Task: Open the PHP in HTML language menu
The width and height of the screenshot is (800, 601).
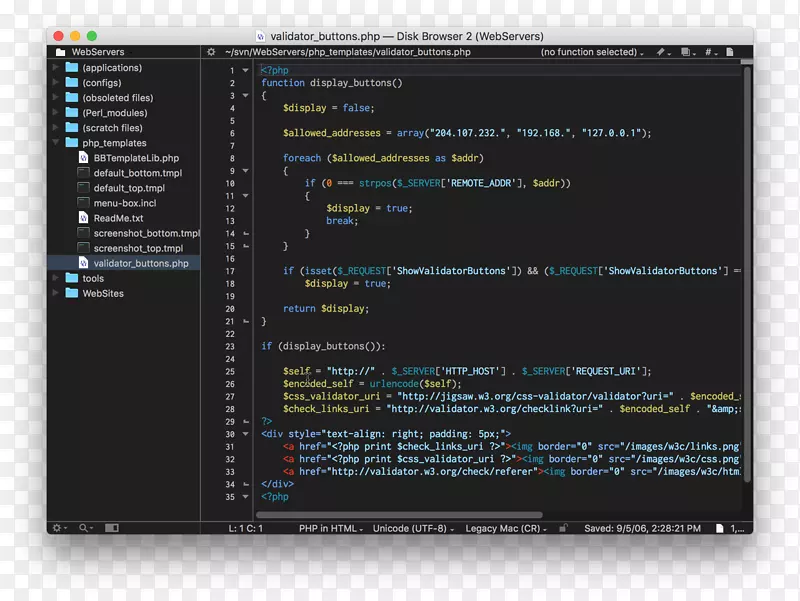Action: point(330,527)
